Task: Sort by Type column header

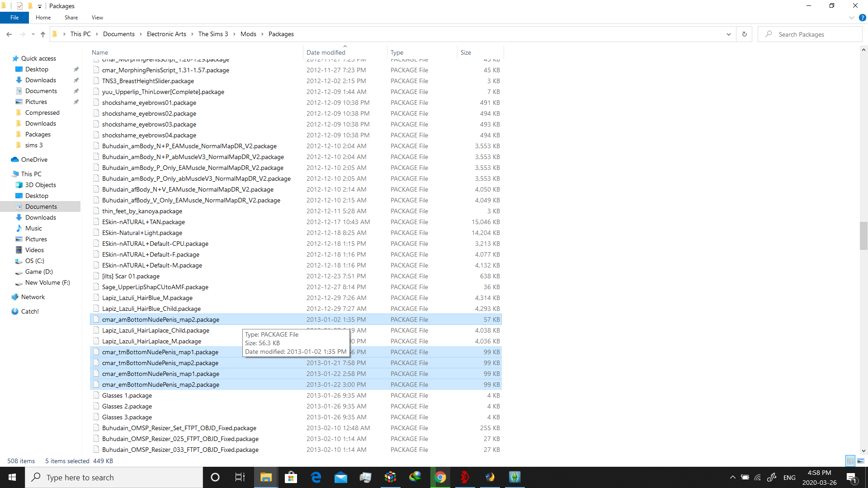Action: (422, 52)
